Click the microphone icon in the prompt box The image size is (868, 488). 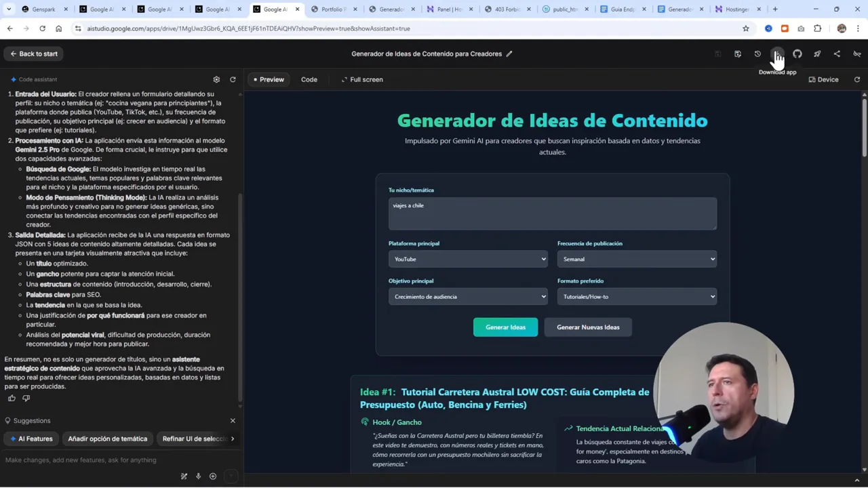pos(198,476)
